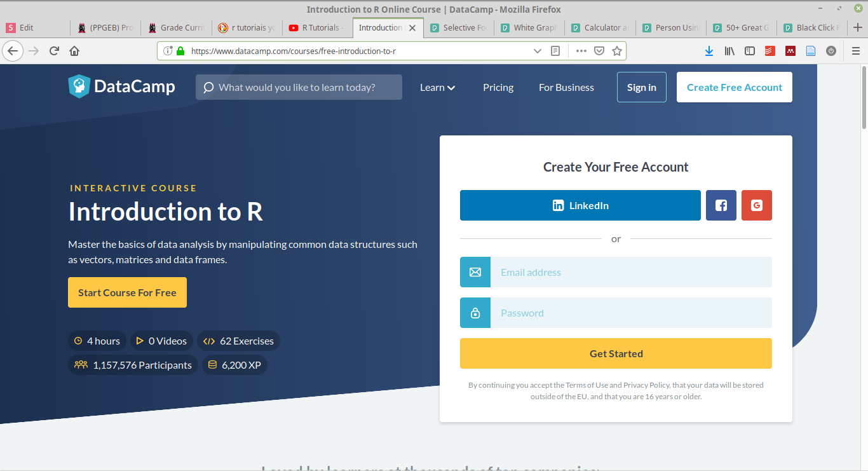Open the Privacy Policy link
This screenshot has width=868, height=471.
tap(646, 385)
